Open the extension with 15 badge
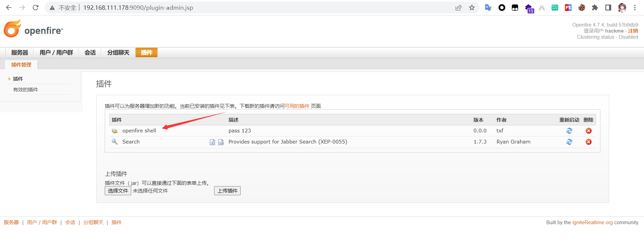This screenshot has height=246, width=644. (x=529, y=8)
